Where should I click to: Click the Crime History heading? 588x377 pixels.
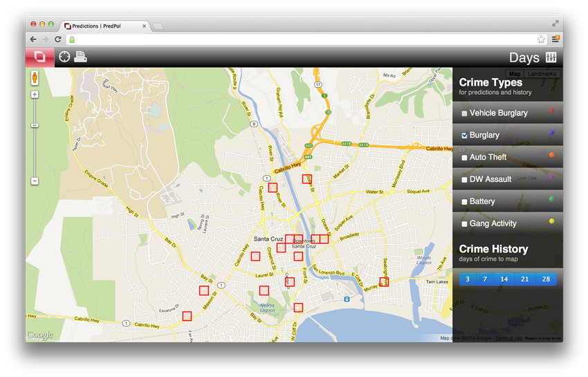(x=493, y=249)
